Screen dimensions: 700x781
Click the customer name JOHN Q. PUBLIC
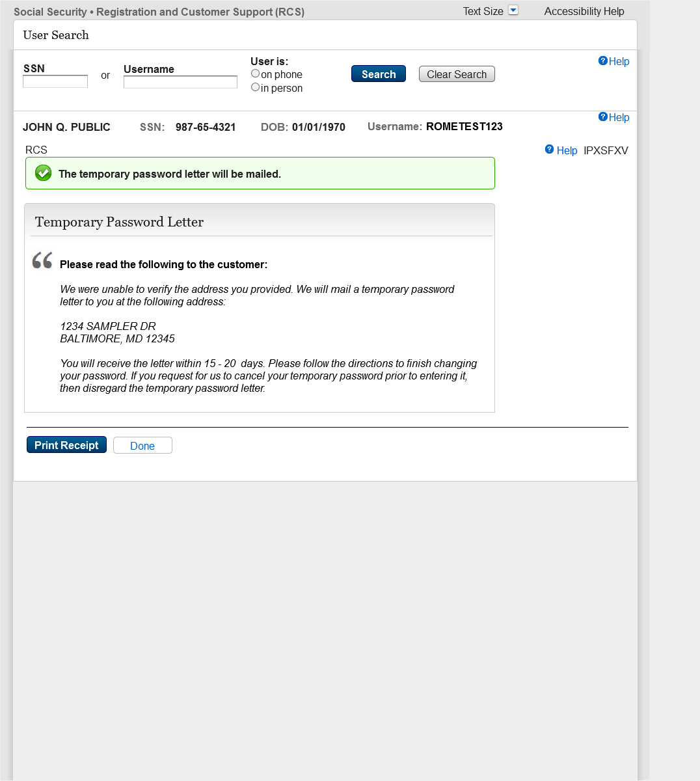tap(66, 127)
